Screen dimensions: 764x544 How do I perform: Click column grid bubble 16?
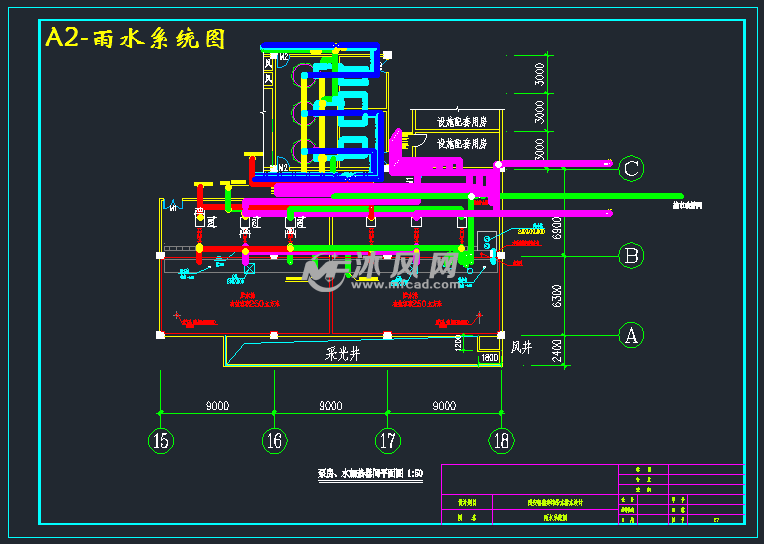(x=275, y=439)
